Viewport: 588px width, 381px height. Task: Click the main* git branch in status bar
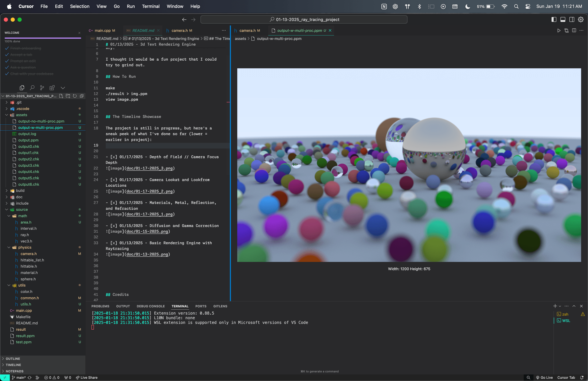19,378
